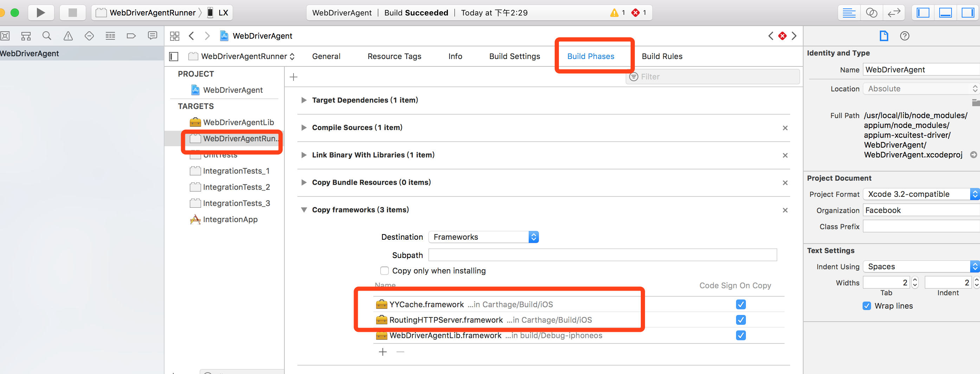Collapse the Copy frameworks section
980x374 pixels.
click(x=304, y=209)
